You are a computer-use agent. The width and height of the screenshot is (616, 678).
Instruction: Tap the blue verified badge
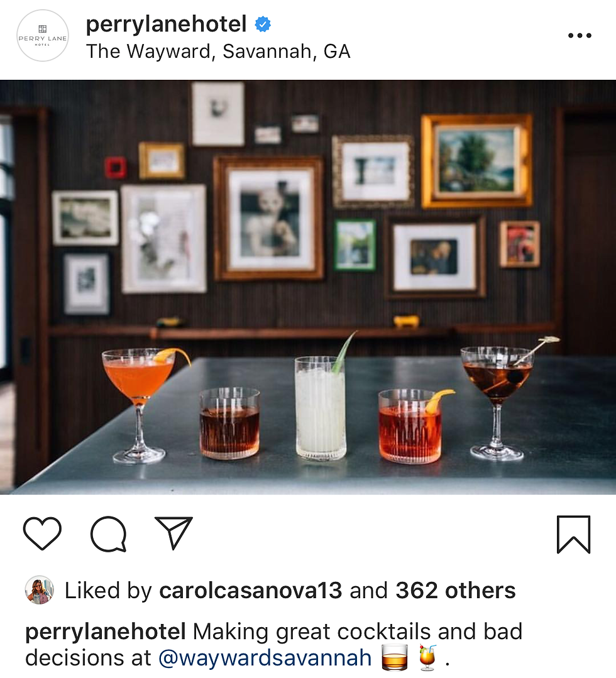point(263,25)
